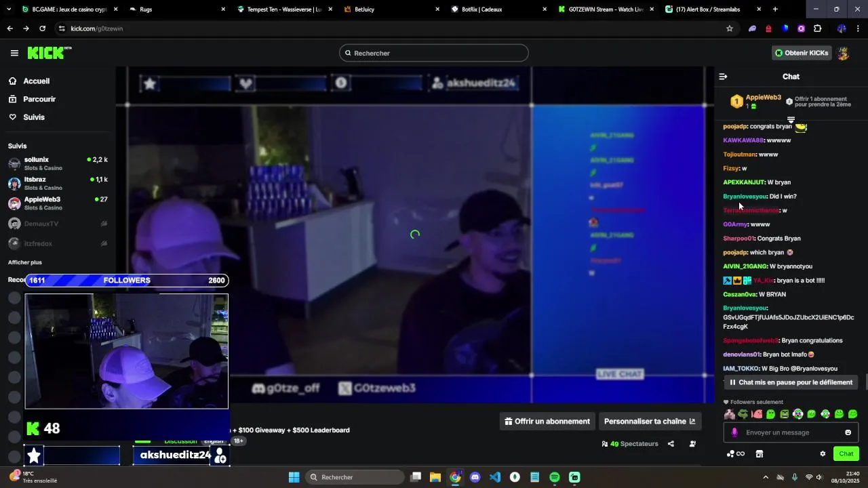Viewport: 868px width, 488px height.
Task: Expand the pinned leaderboard handle
Action: click(791, 119)
